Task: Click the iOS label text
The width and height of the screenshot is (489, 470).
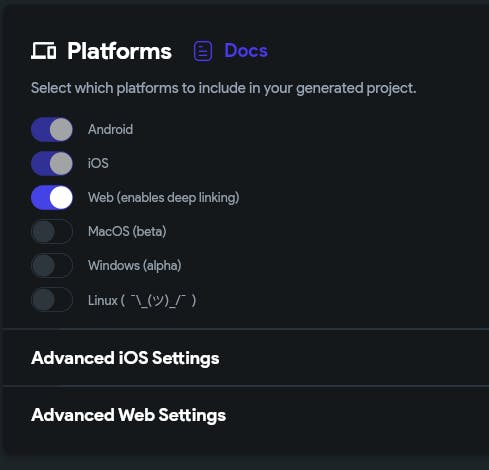Action: pyautogui.click(x=98, y=163)
